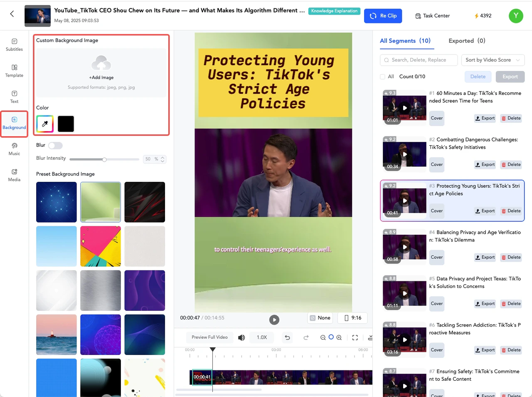Image resolution: width=532 pixels, height=397 pixels.
Task: Select the dark blue starry preset background
Action: [x=57, y=202]
